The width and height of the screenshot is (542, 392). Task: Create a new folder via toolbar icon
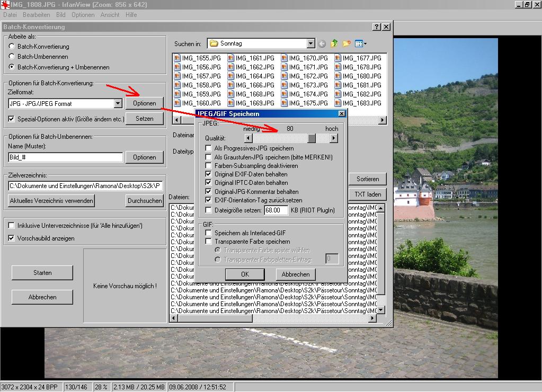pyautogui.click(x=346, y=43)
